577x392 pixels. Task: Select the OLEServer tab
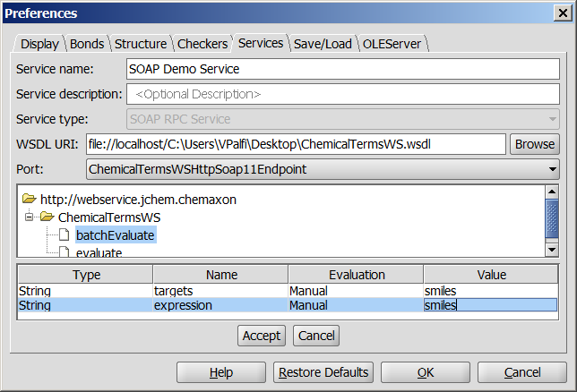click(x=392, y=44)
